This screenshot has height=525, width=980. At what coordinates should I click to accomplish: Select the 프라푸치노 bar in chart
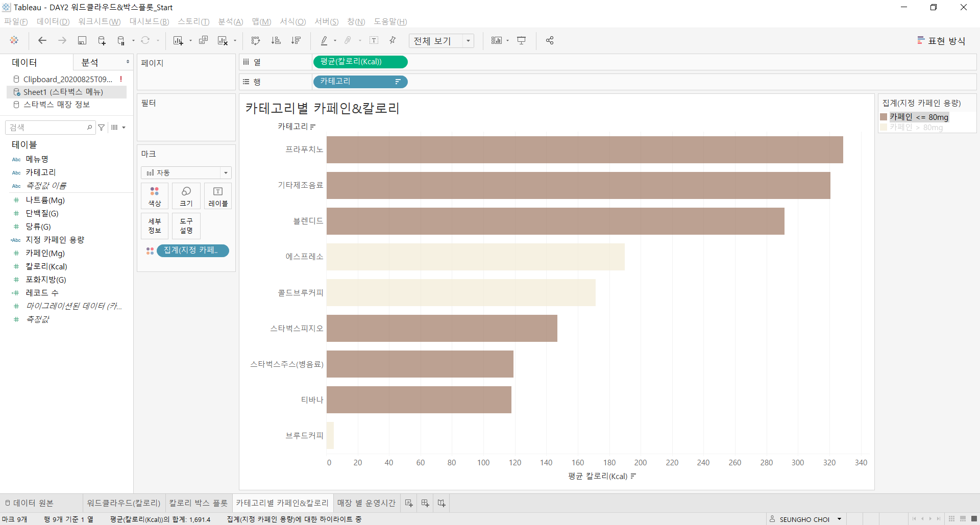coord(585,149)
